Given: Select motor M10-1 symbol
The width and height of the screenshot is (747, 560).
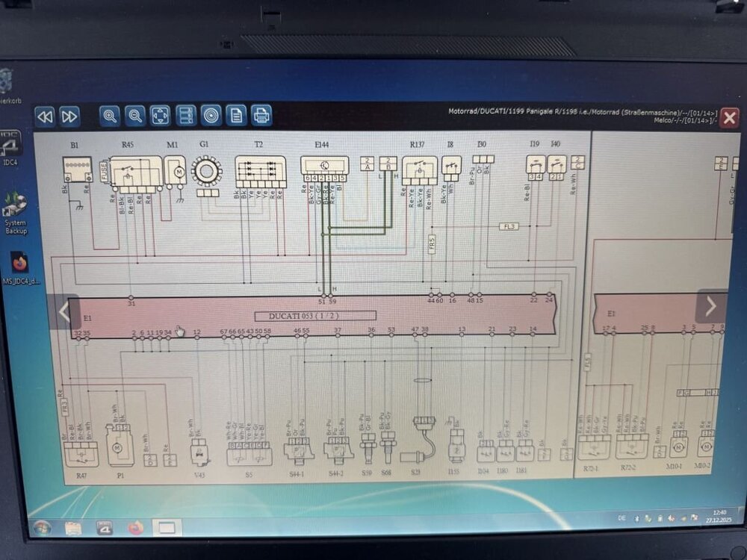Looking at the screenshot, I should coord(679,445).
